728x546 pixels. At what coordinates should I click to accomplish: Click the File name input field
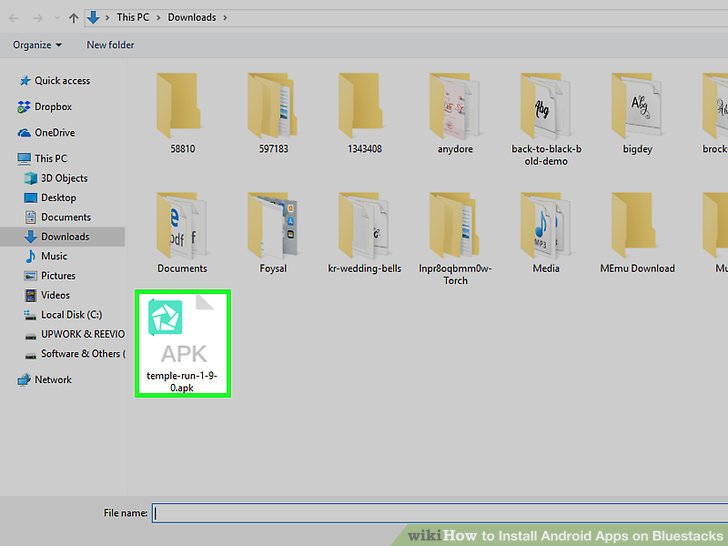(x=440, y=513)
